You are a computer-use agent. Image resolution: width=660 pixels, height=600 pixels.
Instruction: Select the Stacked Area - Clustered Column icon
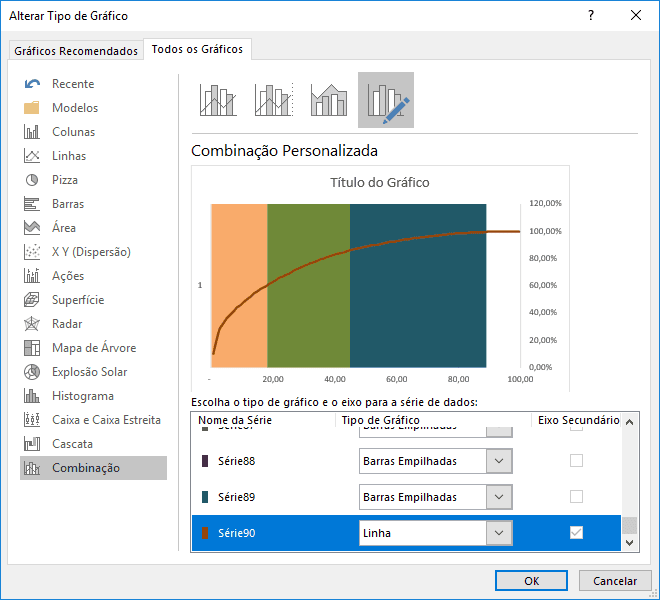[x=328, y=100]
